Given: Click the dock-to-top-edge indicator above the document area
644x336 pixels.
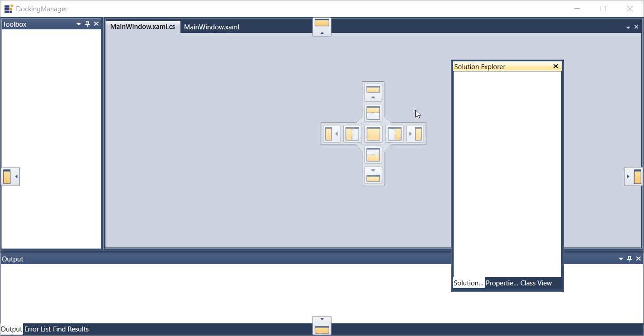Looking at the screenshot, I should 322,27.
